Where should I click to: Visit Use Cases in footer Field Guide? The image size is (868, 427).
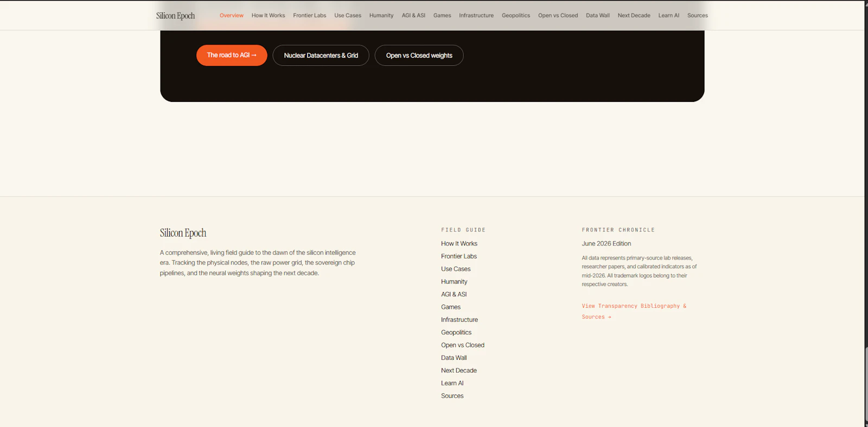(x=456, y=269)
